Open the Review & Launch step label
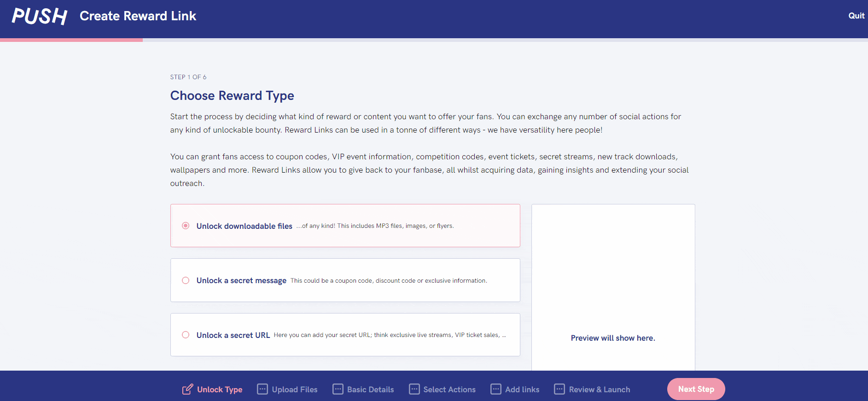The width and height of the screenshot is (868, 401). coord(600,389)
